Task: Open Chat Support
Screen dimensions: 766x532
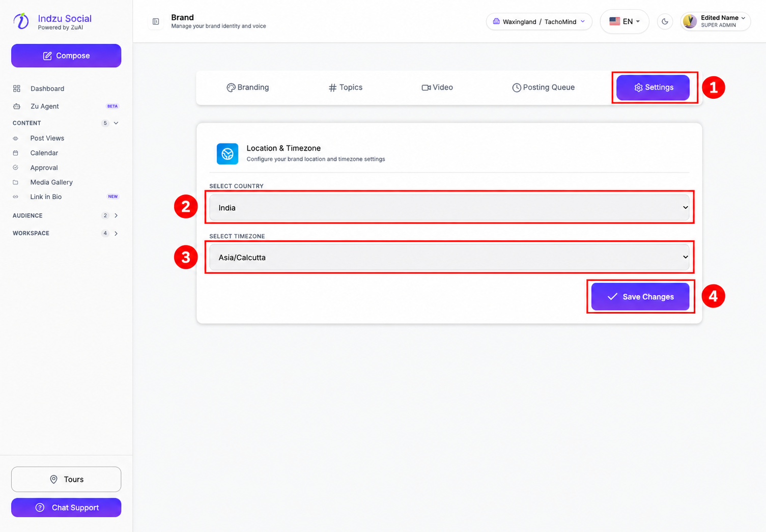Action: tap(66, 508)
